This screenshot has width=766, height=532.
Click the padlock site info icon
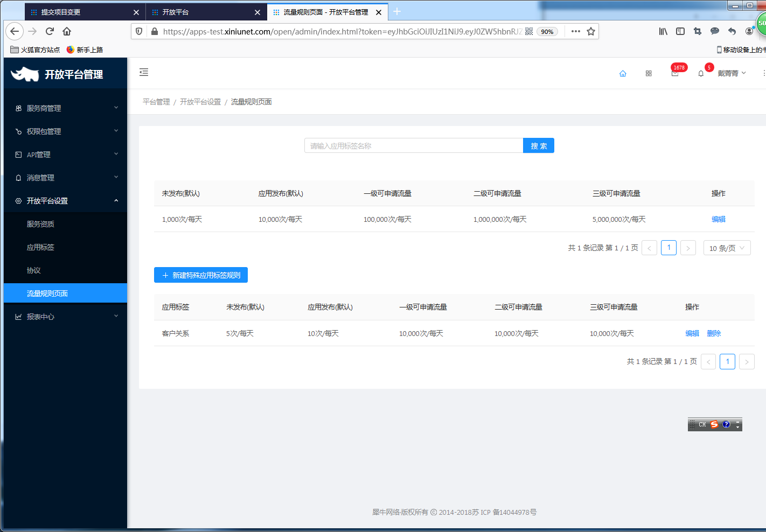coord(155,31)
